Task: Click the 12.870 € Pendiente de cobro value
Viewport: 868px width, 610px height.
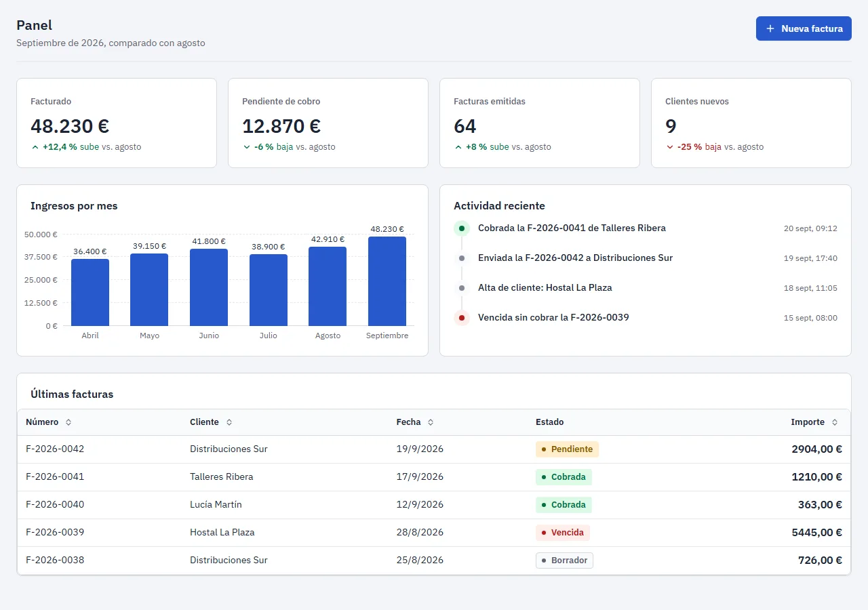Action: click(281, 127)
